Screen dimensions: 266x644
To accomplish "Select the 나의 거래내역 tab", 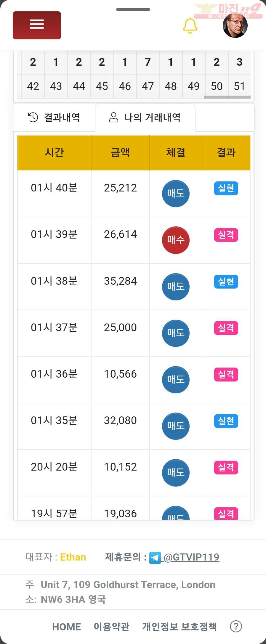I will click(145, 117).
